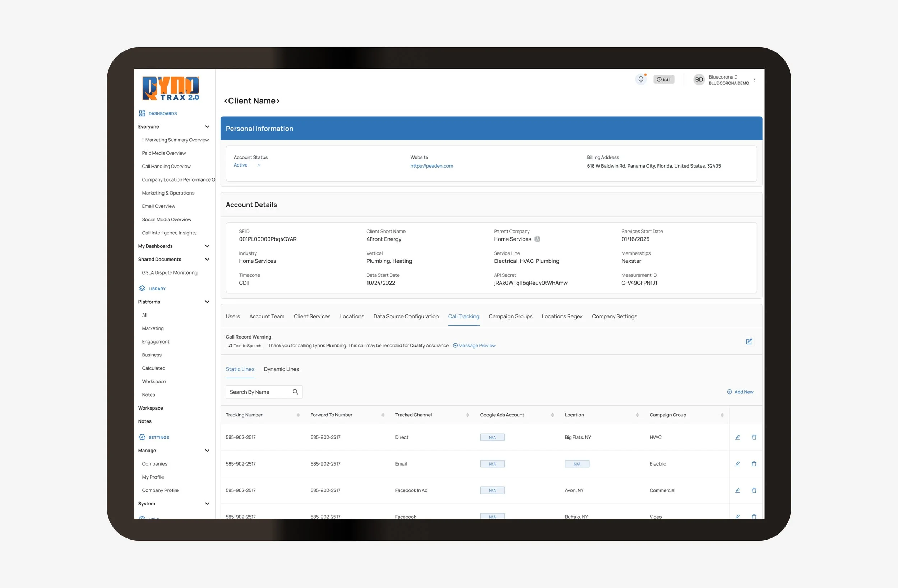898x588 pixels.
Task: Toggle the EST timezone button
Action: click(x=664, y=79)
